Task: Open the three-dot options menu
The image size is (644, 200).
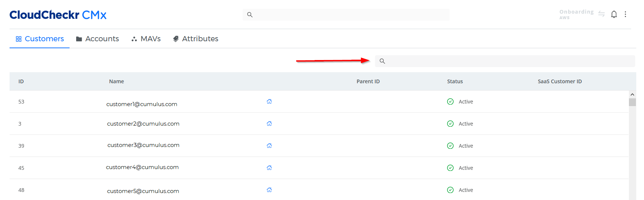Action: (625, 14)
